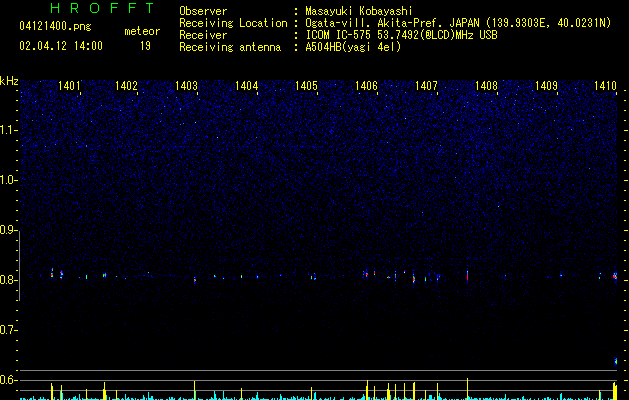Click the 1406 time marker
Image resolution: width=629 pixels, height=400 pixels.
pyautogui.click(x=366, y=86)
